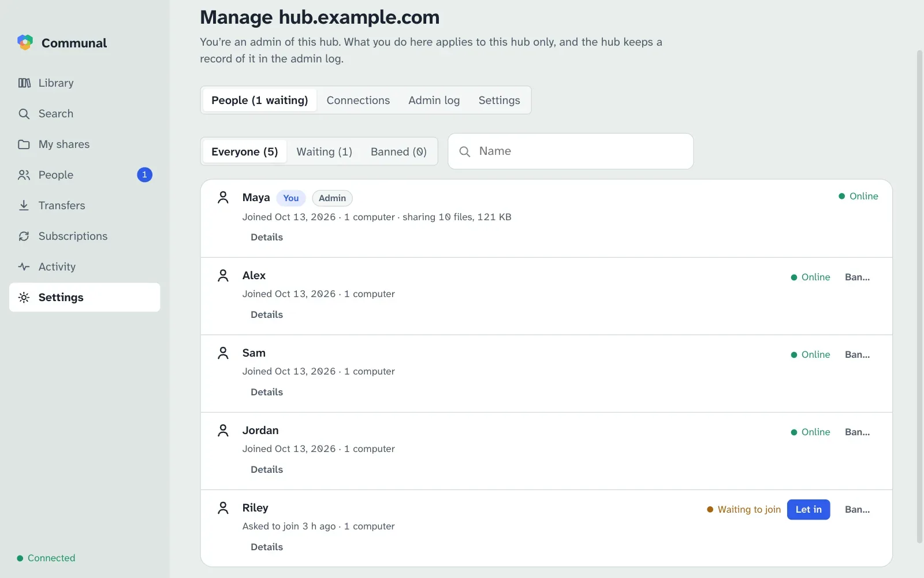Expand Details for Sam
Viewport: 924px width, 578px height.
[267, 392]
